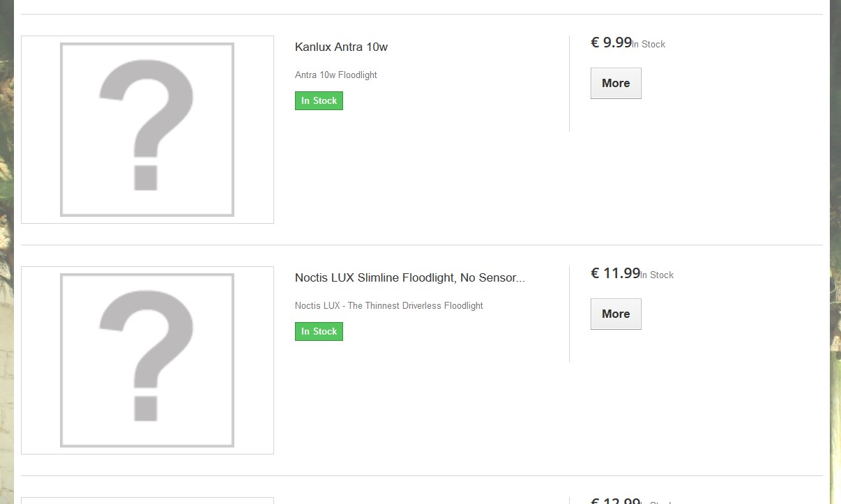Click In Stock text beside € 11.99
This screenshot has width=841, height=504.
tap(658, 275)
